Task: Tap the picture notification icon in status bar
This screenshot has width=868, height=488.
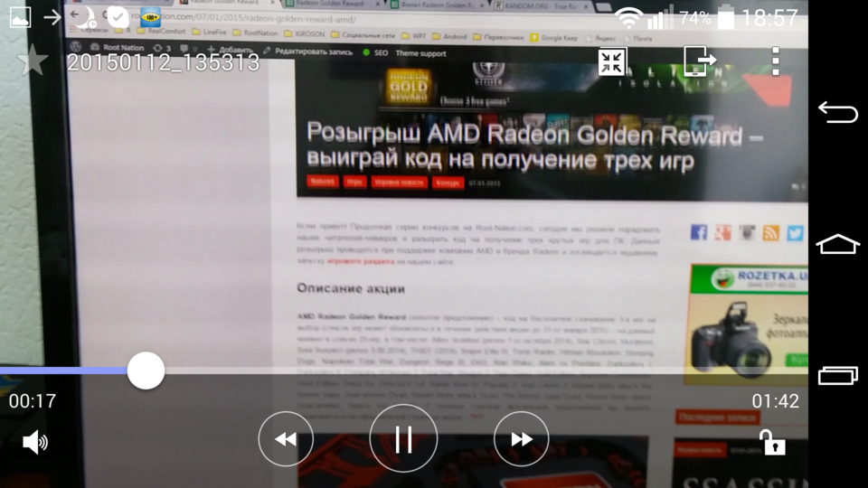Action: pyautogui.click(x=20, y=18)
